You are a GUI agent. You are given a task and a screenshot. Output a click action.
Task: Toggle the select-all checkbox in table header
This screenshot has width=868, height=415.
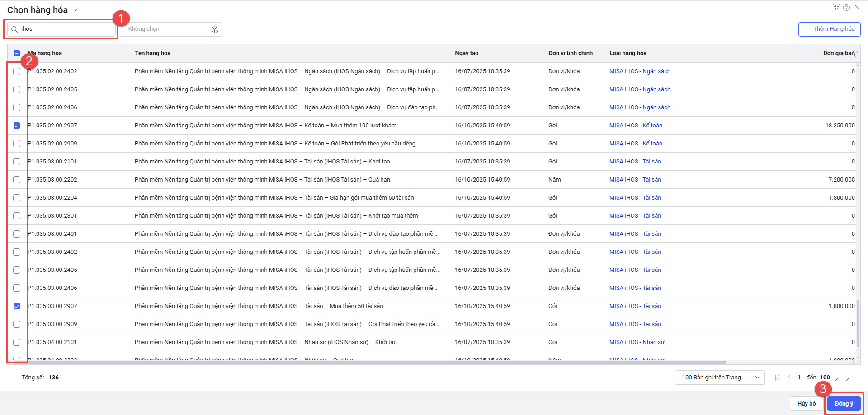tap(17, 53)
